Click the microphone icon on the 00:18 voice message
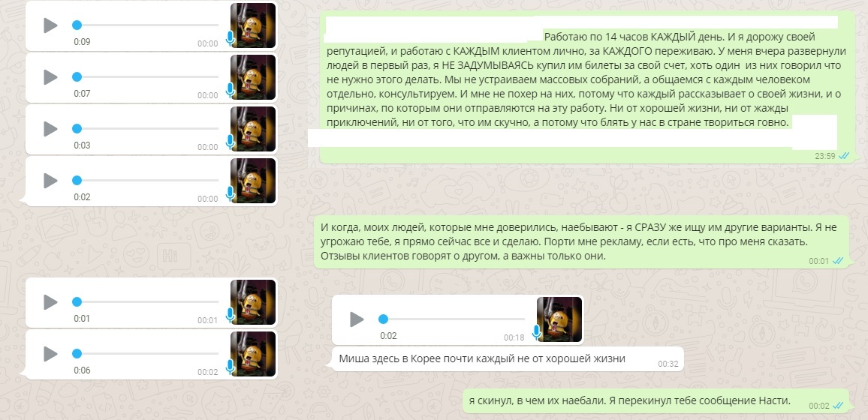The height and width of the screenshot is (420, 868). click(537, 332)
